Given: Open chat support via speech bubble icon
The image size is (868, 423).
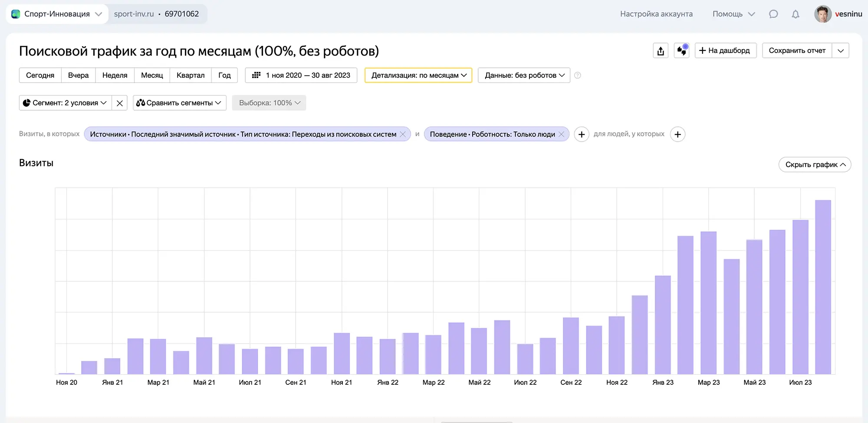Looking at the screenshot, I should click(773, 13).
